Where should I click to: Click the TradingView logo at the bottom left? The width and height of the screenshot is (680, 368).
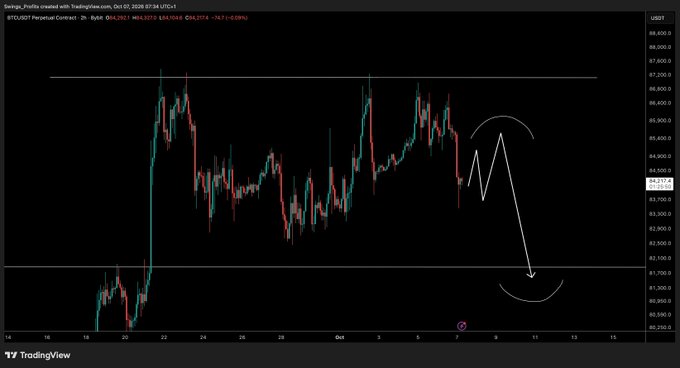pyautogui.click(x=38, y=355)
